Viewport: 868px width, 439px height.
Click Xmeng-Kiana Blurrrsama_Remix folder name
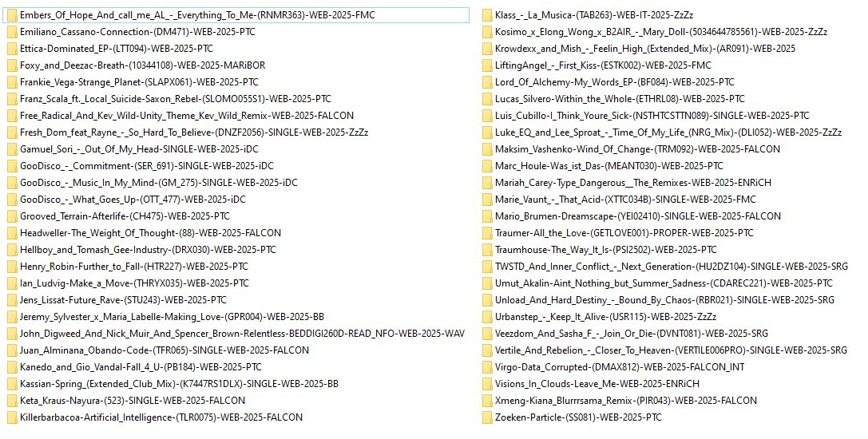tap(626, 400)
